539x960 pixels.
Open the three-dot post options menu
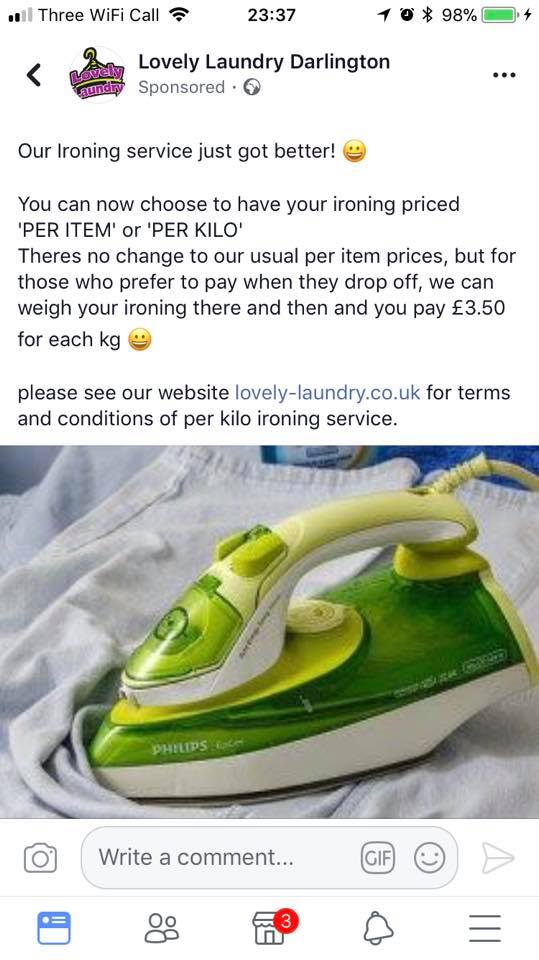click(x=503, y=75)
